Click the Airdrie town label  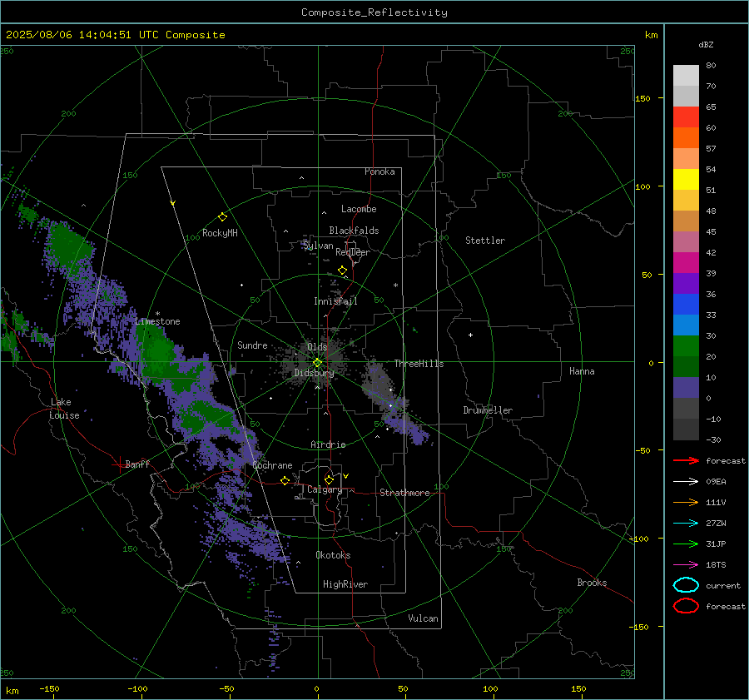coord(328,444)
